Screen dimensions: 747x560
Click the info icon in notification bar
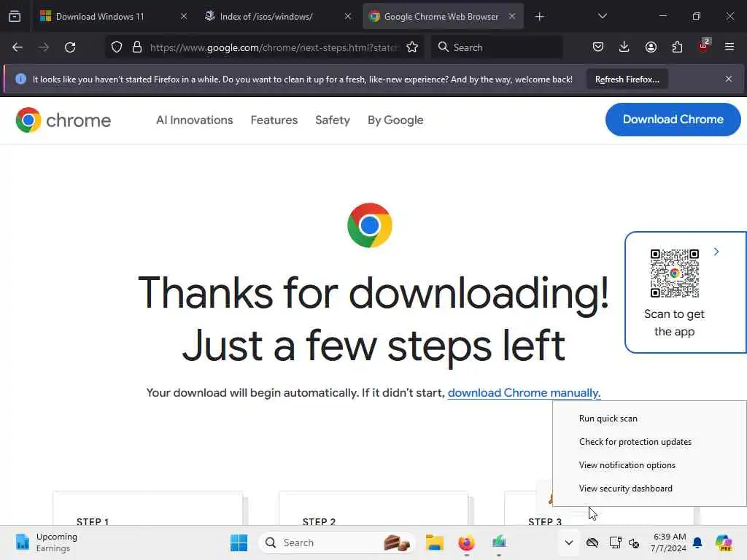[20, 79]
